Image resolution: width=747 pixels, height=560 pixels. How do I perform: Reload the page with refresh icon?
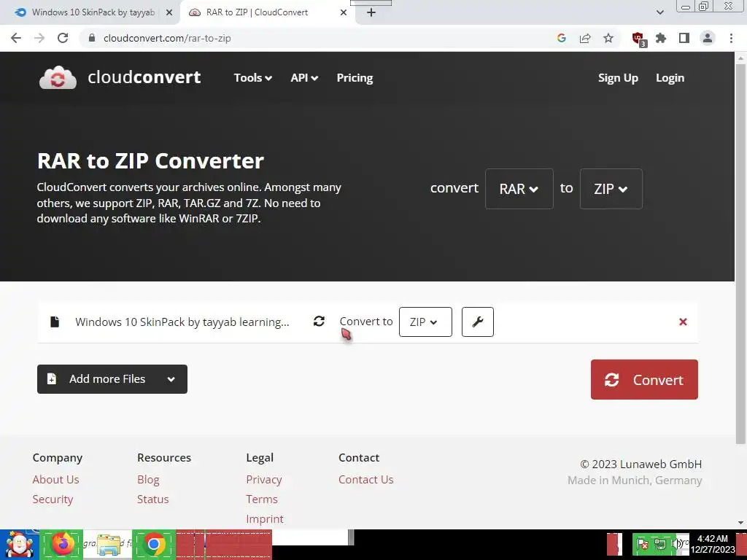pyautogui.click(x=63, y=38)
